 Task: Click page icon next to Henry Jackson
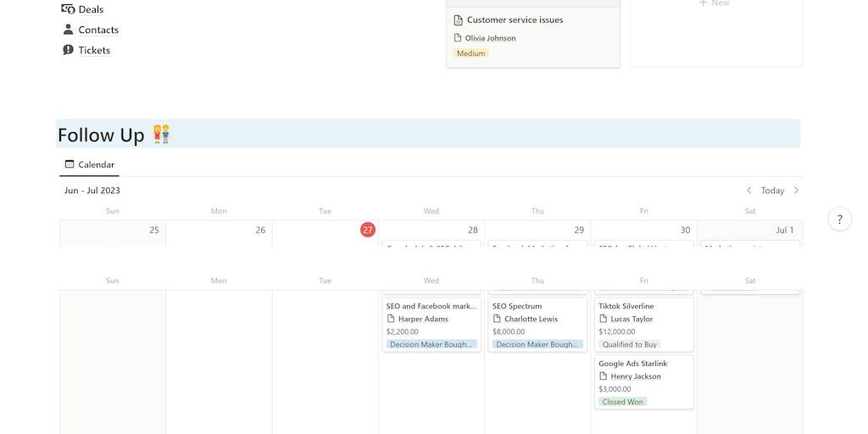[604, 376]
